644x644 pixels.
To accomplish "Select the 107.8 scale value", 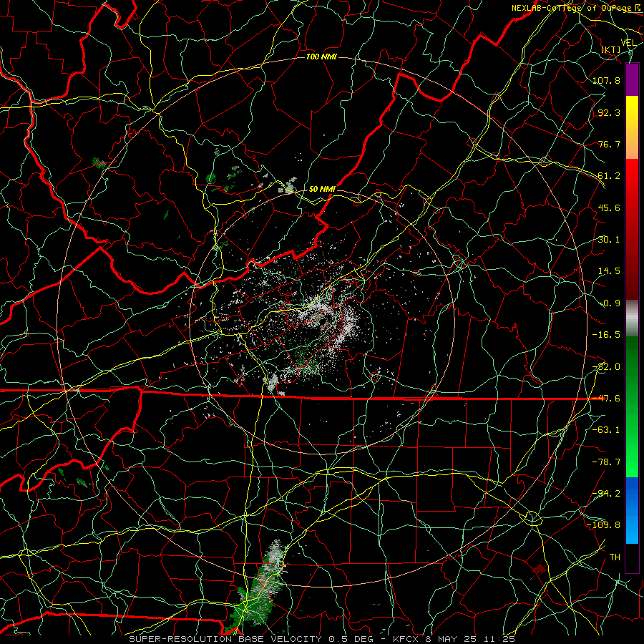I will 606,80.
